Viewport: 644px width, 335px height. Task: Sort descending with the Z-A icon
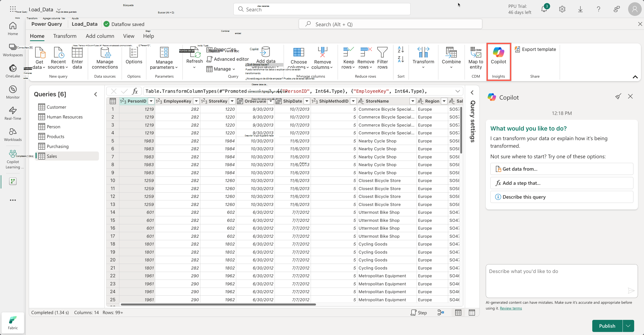pyautogui.click(x=401, y=59)
